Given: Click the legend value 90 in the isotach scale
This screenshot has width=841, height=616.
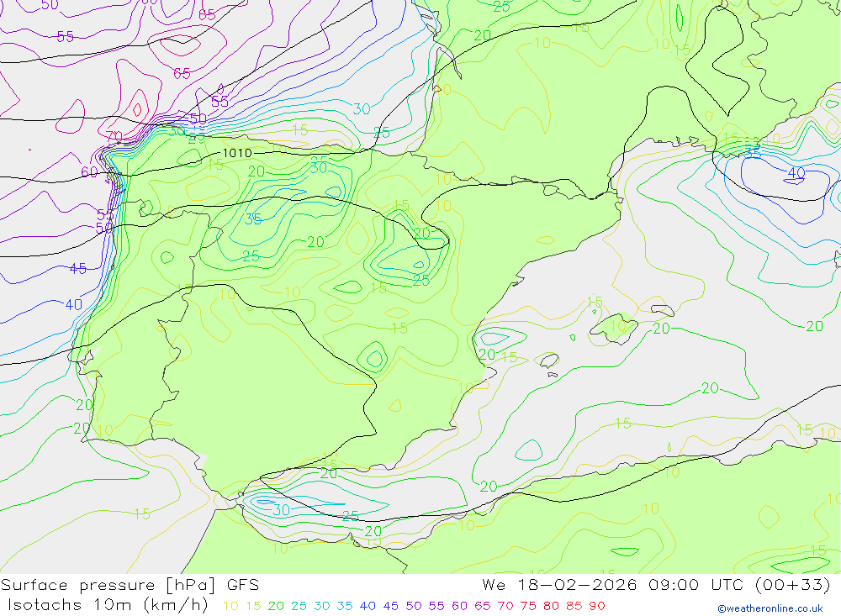Looking at the screenshot, I should 597,606.
